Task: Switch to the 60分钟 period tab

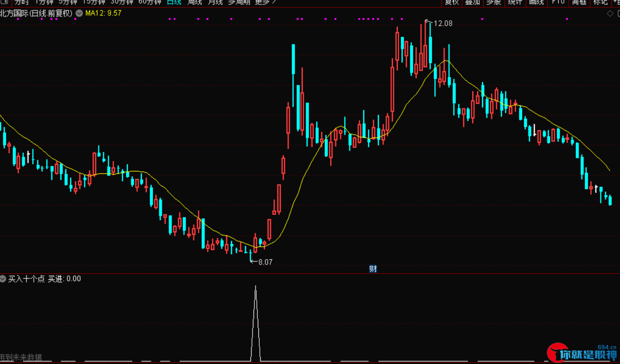Action: coord(150,2)
